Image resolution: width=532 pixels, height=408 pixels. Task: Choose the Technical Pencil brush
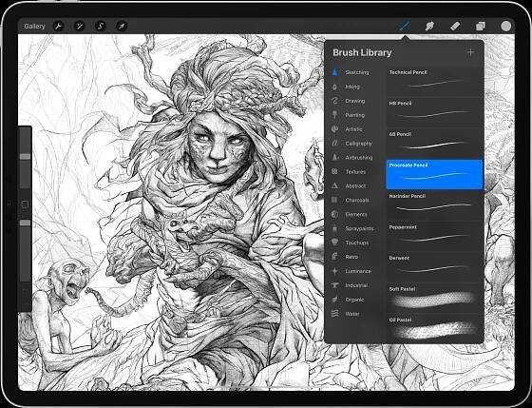click(434, 81)
